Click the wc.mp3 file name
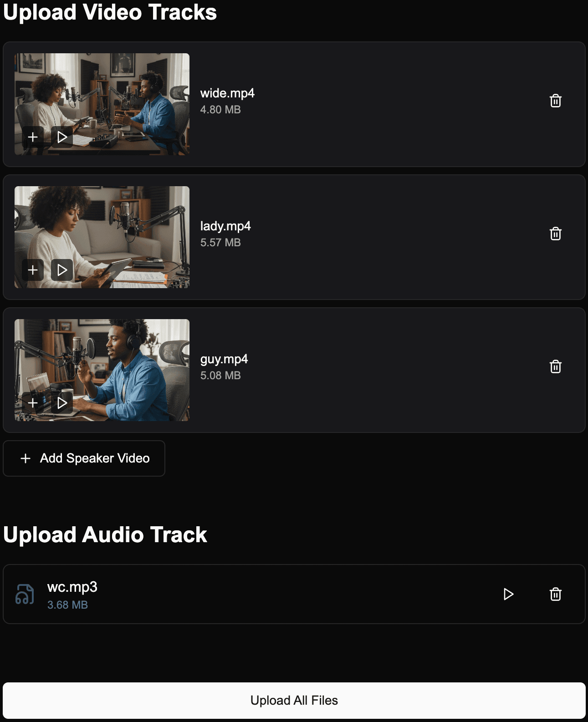Screen dimensions: 588x722 click(x=72, y=587)
